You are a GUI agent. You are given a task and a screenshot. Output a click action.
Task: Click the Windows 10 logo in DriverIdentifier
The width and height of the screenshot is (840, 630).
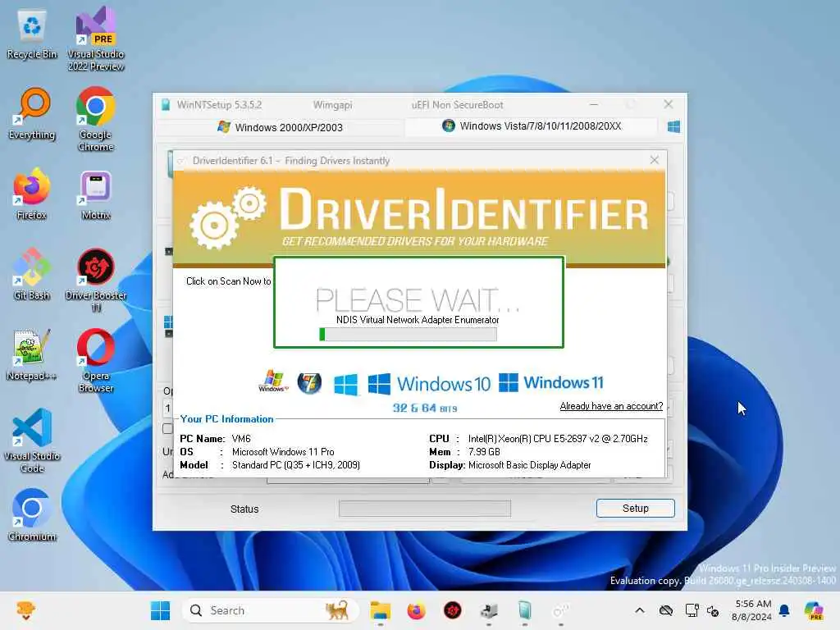(430, 384)
